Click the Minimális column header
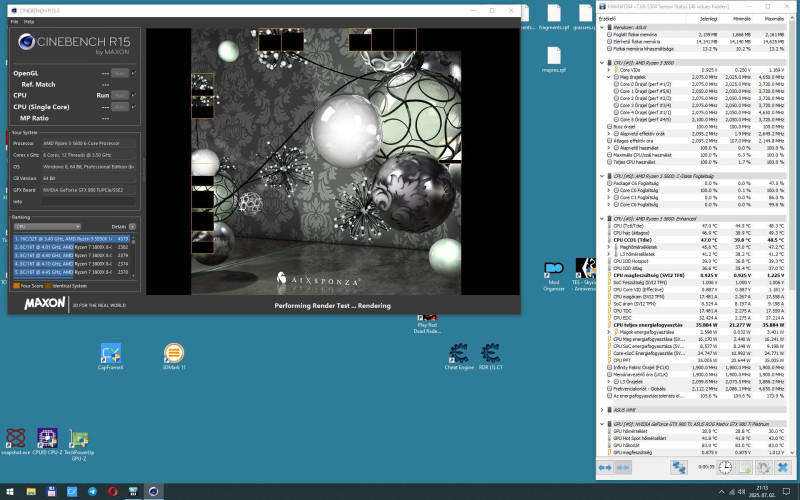 736,19
